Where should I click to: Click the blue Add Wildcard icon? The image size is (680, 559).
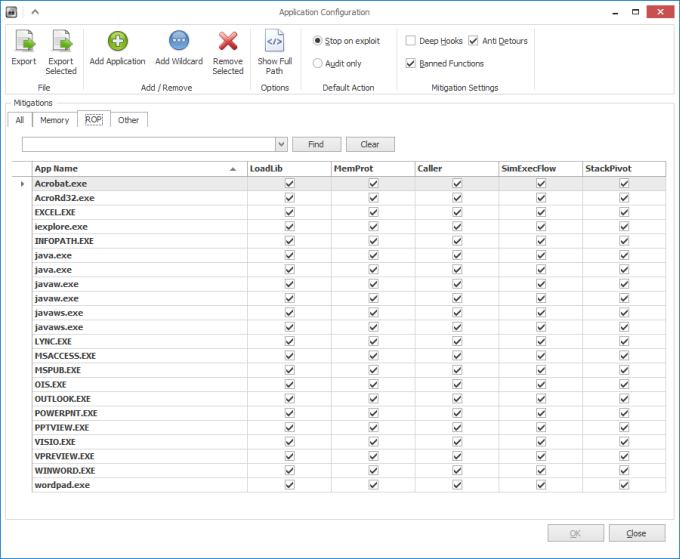(x=179, y=42)
